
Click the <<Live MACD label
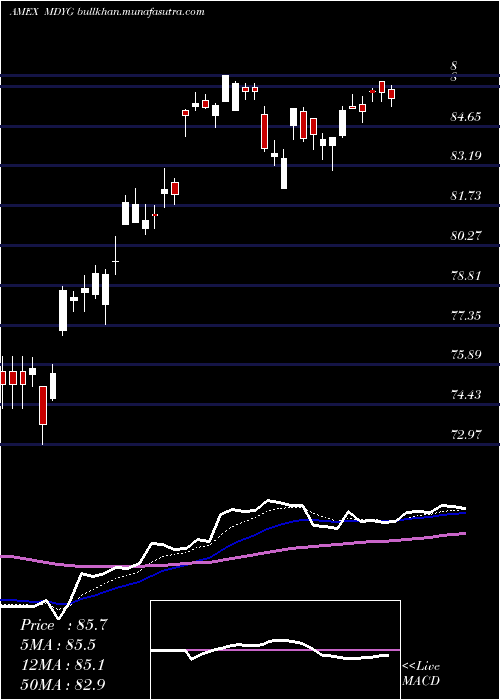pos(421,673)
